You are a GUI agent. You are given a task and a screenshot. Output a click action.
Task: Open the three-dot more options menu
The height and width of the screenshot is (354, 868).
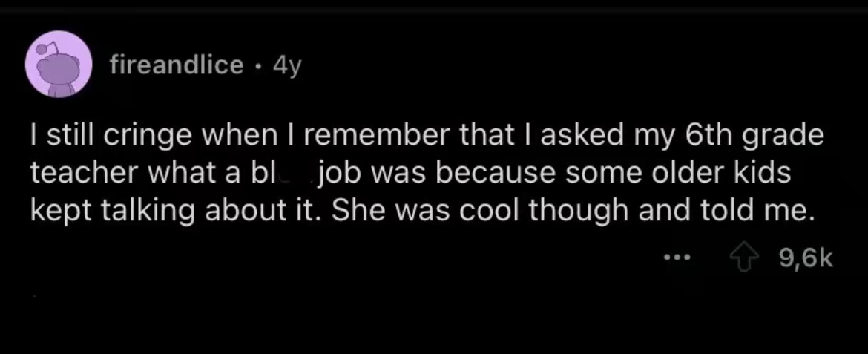[x=677, y=259]
